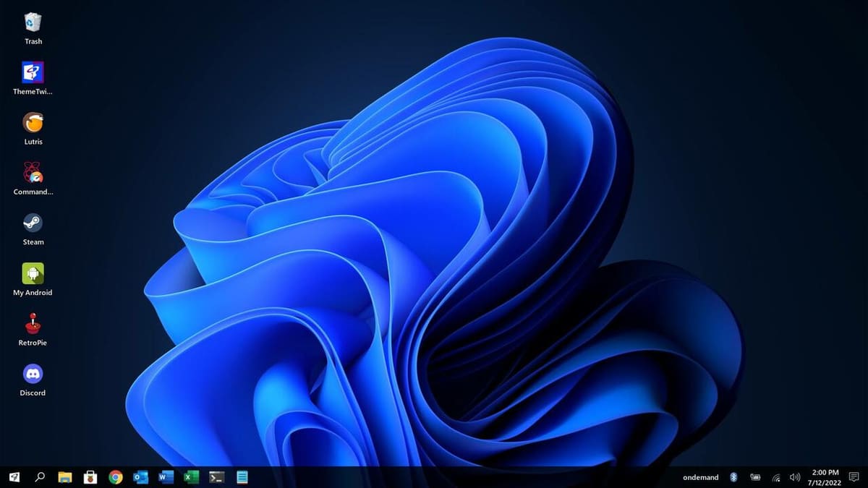Open the Wi-Fi network tray icon
Viewport: 868px width, 488px height.
click(775, 478)
